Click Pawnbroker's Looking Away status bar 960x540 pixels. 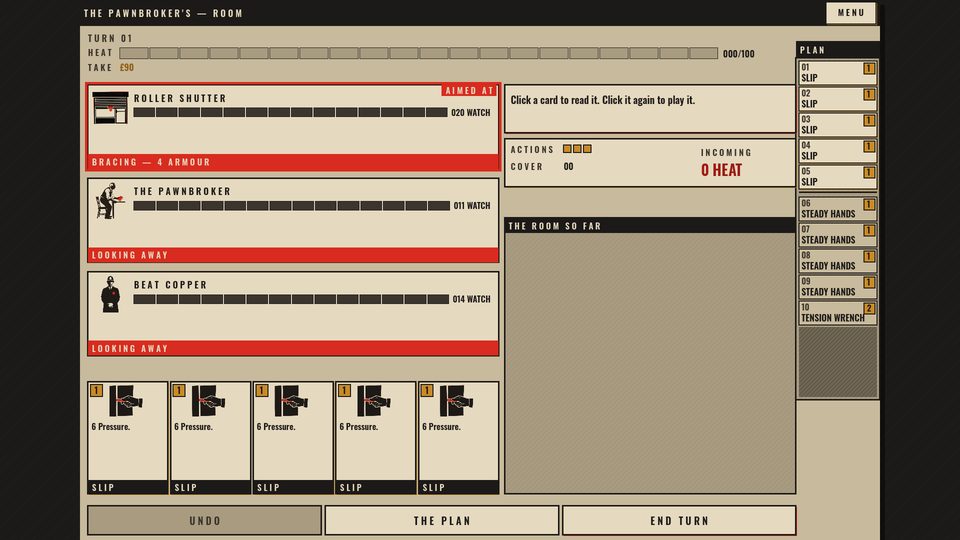293,255
